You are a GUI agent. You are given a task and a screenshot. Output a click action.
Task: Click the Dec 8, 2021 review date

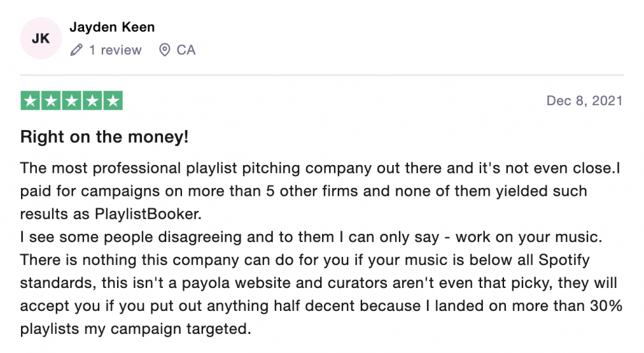point(584,101)
